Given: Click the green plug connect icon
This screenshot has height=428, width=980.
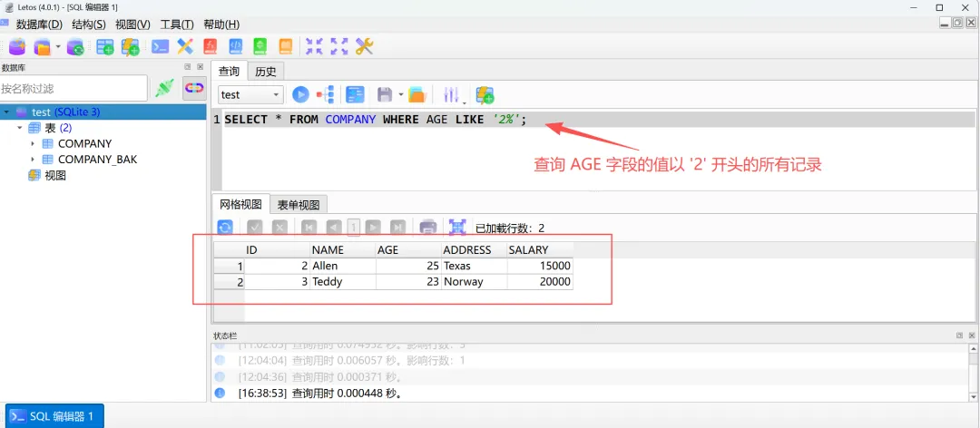Looking at the screenshot, I should tap(164, 89).
